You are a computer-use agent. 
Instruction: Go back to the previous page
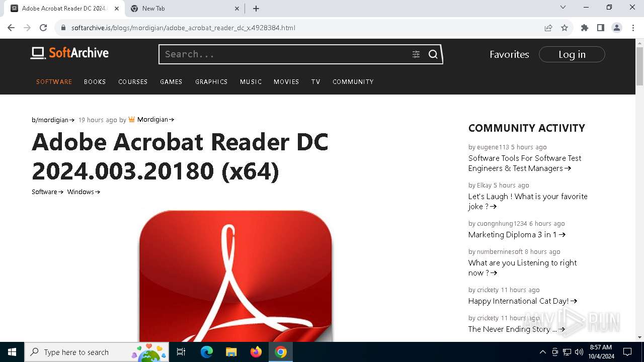(11, 28)
